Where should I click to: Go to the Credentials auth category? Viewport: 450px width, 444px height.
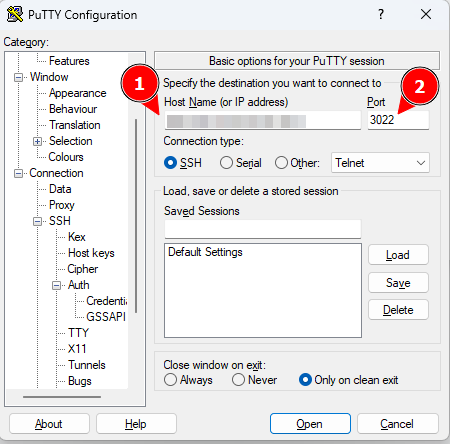click(106, 301)
